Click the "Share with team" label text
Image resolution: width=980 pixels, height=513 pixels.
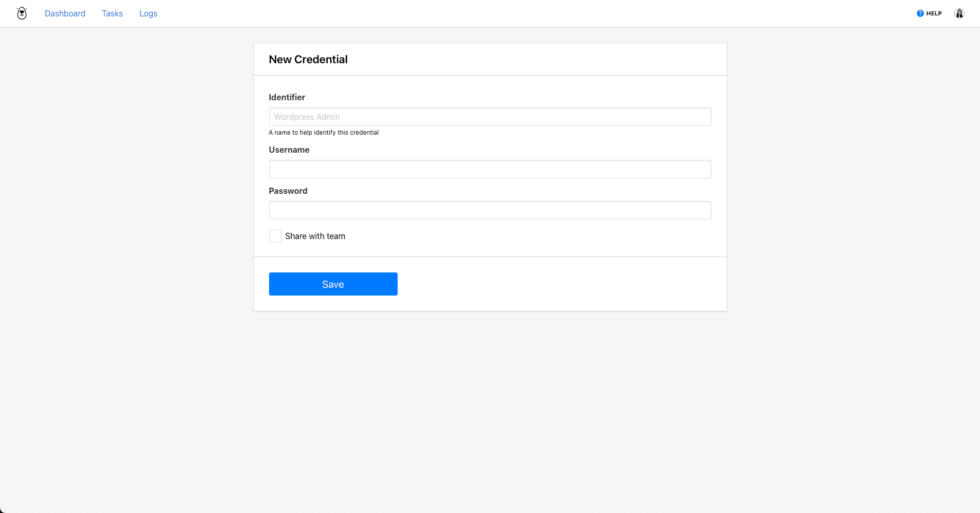tap(315, 236)
